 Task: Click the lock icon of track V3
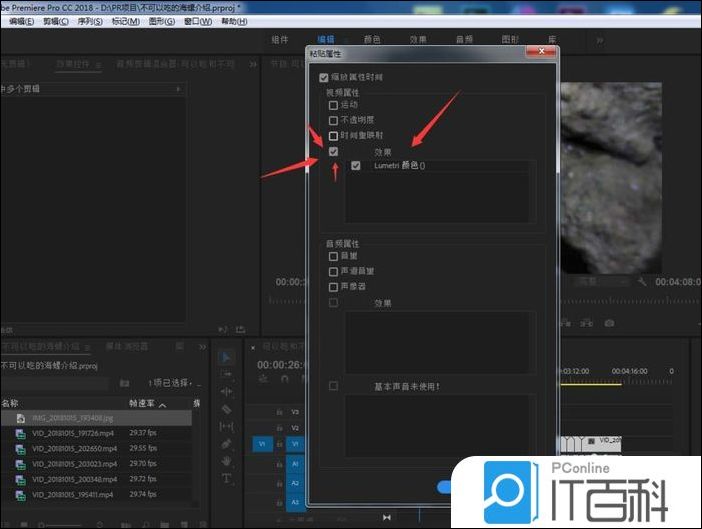(279, 412)
